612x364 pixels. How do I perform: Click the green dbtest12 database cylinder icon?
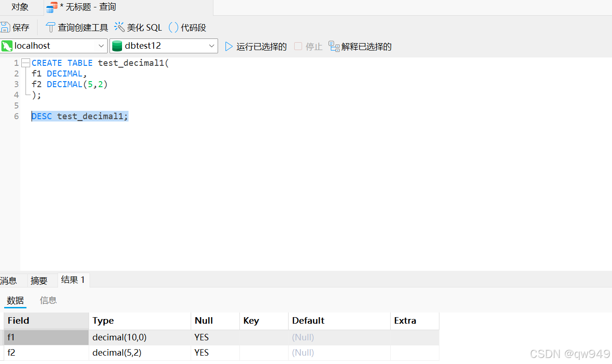tap(117, 46)
